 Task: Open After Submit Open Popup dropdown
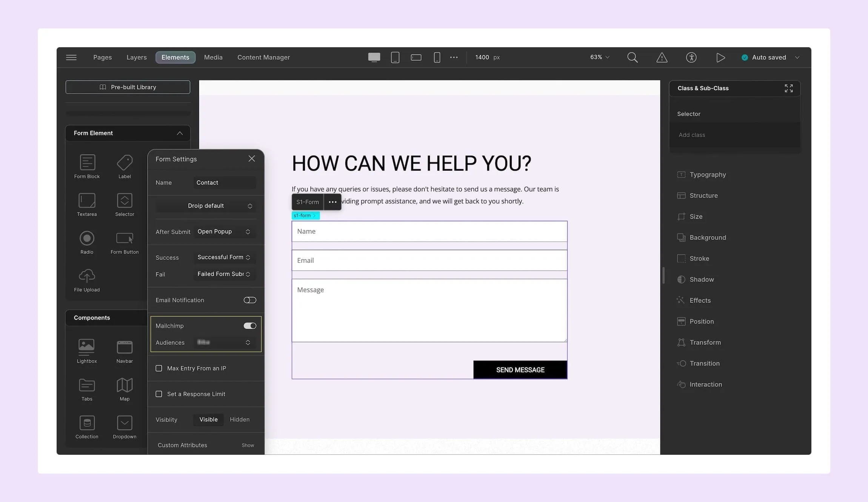point(224,232)
